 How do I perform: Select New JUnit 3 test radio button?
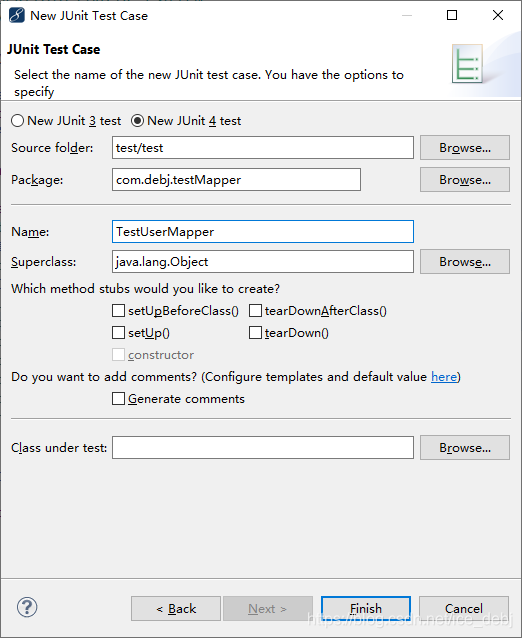point(17,121)
